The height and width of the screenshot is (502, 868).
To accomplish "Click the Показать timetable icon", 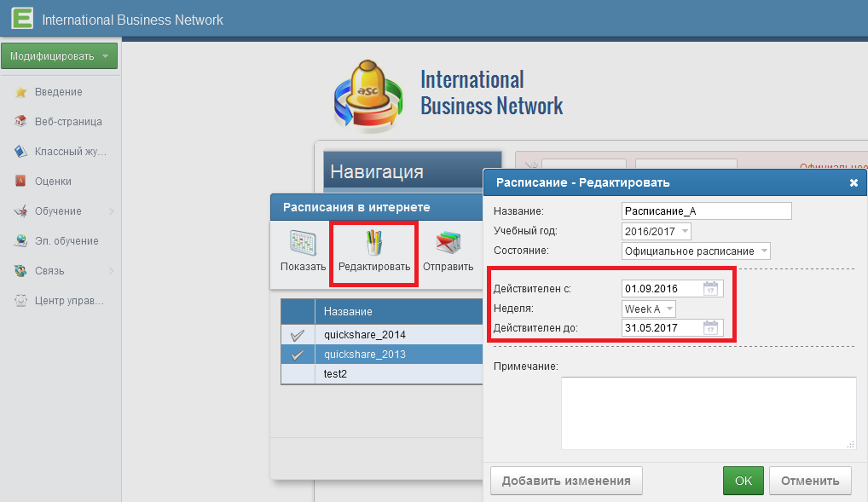I will pos(303,243).
